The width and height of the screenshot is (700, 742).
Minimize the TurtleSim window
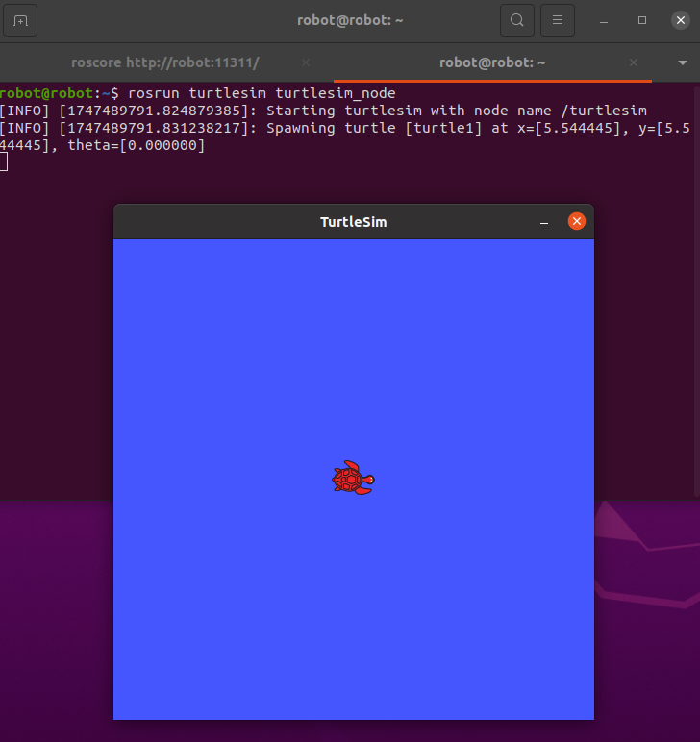(544, 222)
